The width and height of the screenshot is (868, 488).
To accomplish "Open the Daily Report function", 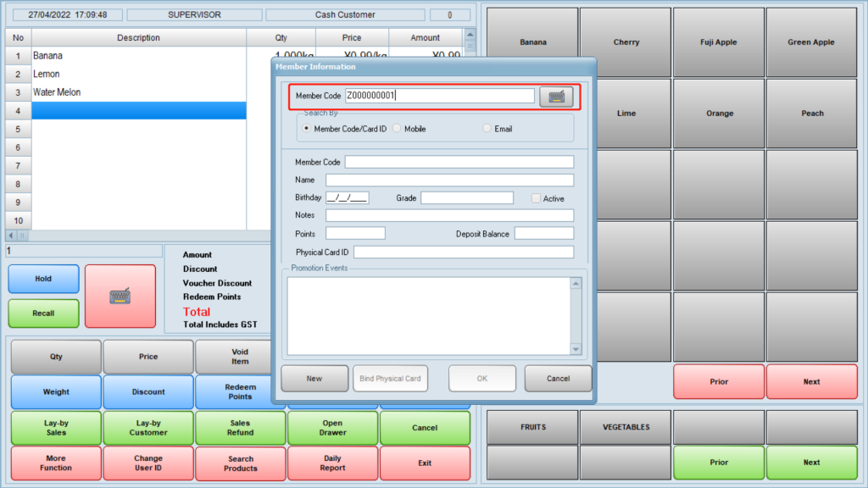I will (x=332, y=463).
